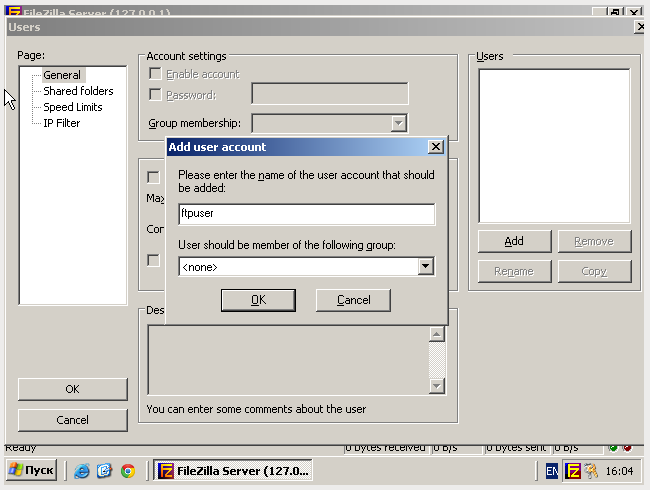This screenshot has width=650, height=490.
Task: Launch Google Chrome from quick launch
Action: 128,471
